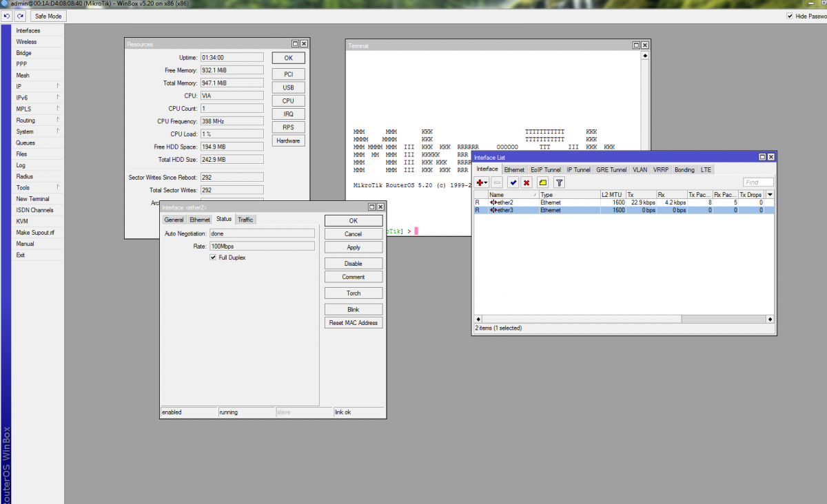The width and height of the screenshot is (827, 504).
Task: Toggle the Hide Passwords checkbox
Action: pyautogui.click(x=790, y=16)
